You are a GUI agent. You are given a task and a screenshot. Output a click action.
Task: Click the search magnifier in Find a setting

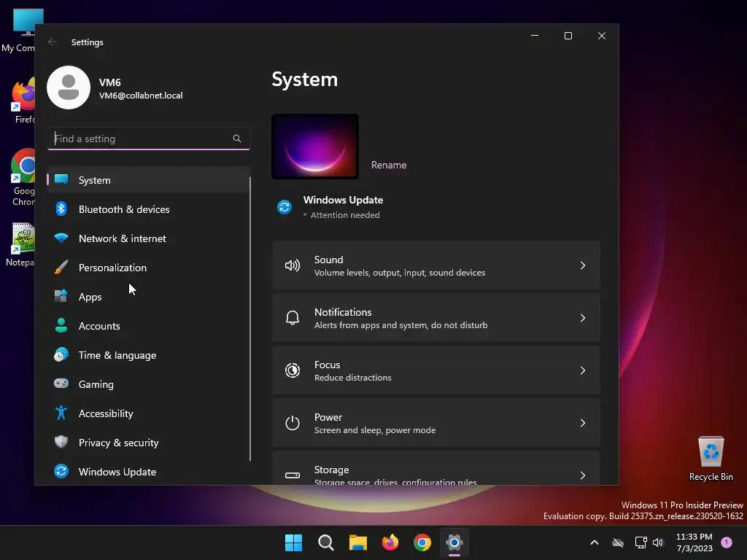(237, 139)
